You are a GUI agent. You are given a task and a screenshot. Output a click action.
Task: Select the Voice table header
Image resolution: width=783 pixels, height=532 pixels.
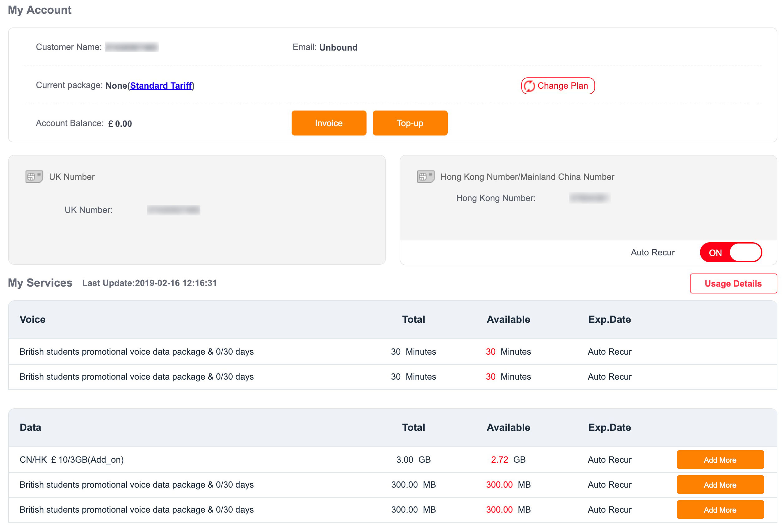tap(32, 319)
